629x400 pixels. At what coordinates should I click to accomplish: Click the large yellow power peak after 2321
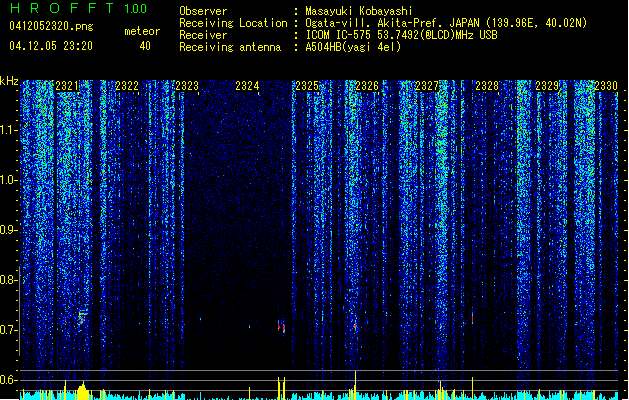83,390
